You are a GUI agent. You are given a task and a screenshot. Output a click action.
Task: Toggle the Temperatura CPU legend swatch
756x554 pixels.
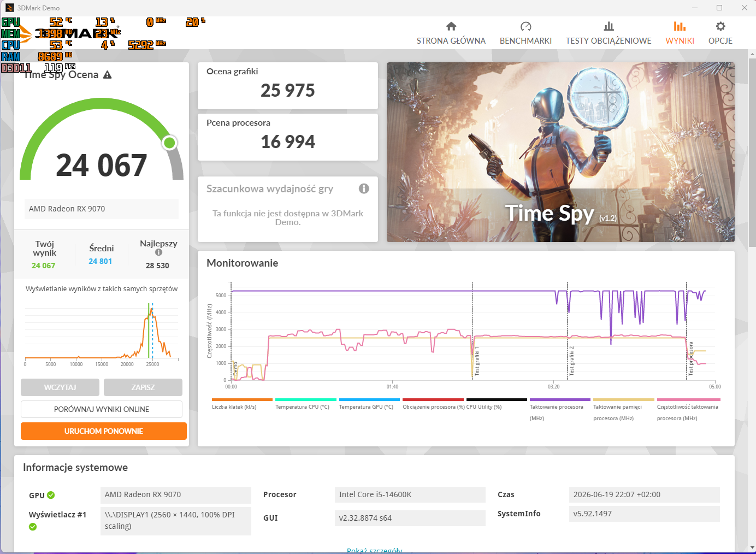(306, 399)
